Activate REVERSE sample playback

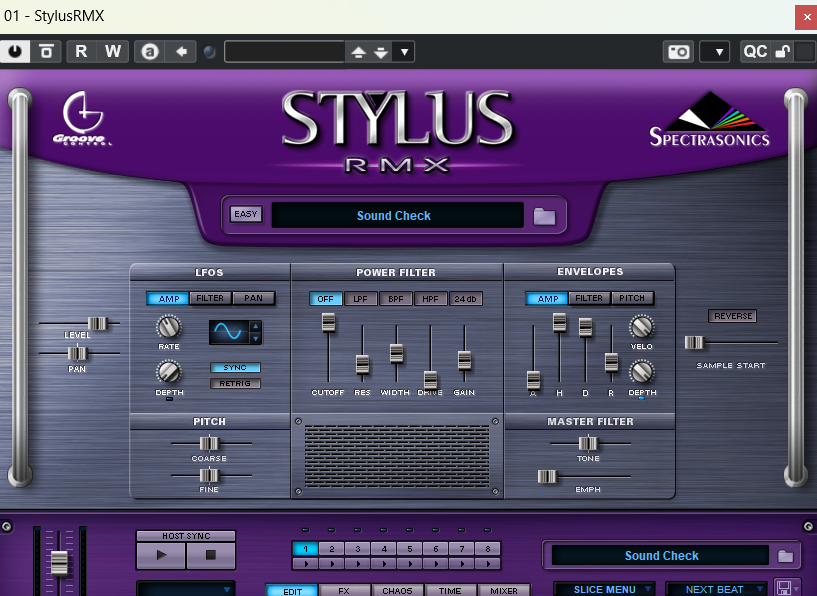pos(732,315)
